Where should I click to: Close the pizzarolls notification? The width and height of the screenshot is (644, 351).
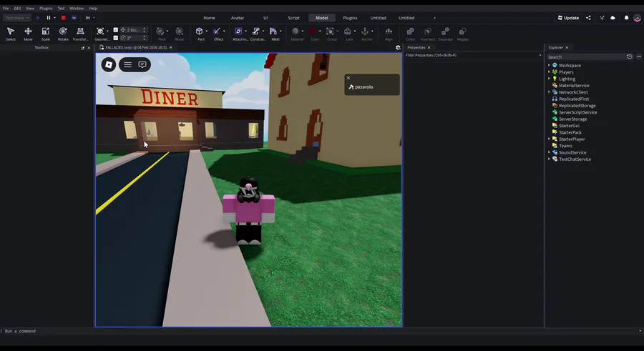tap(348, 78)
